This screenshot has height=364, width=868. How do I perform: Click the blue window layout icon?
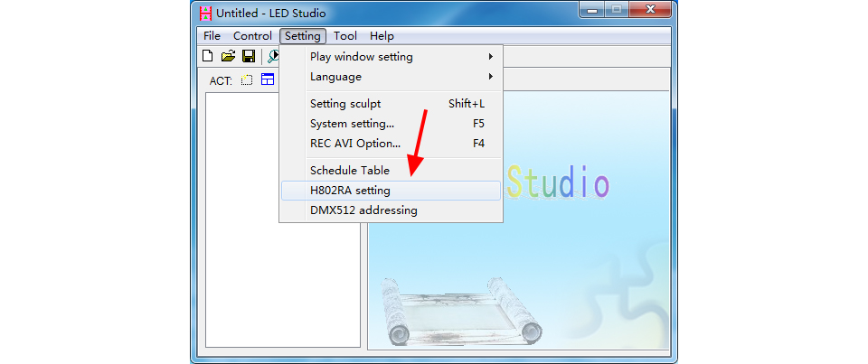[x=268, y=79]
